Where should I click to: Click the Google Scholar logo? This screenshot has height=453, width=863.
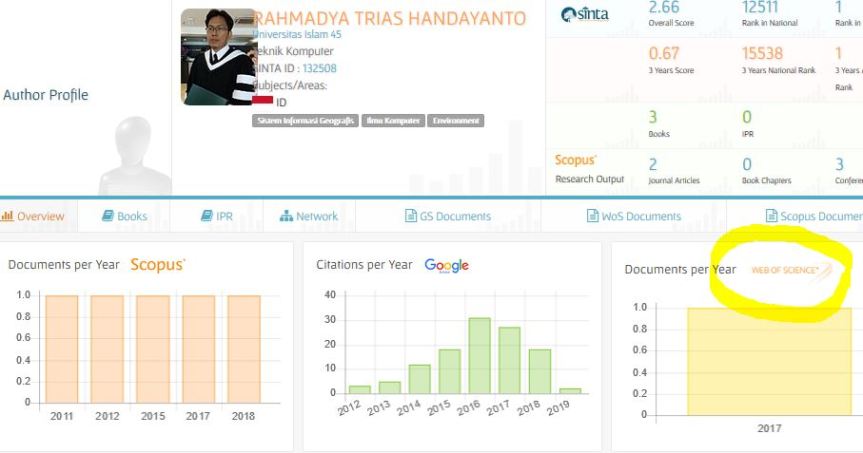pos(446,265)
